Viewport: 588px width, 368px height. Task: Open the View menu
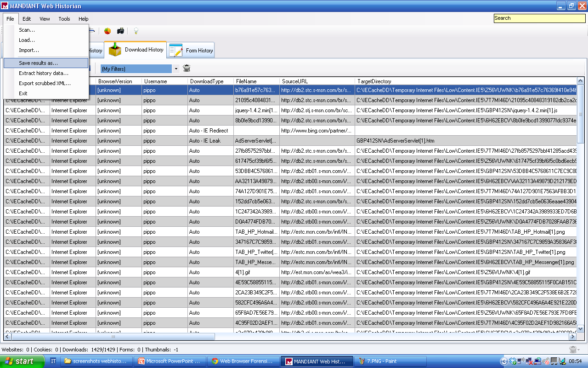point(45,19)
